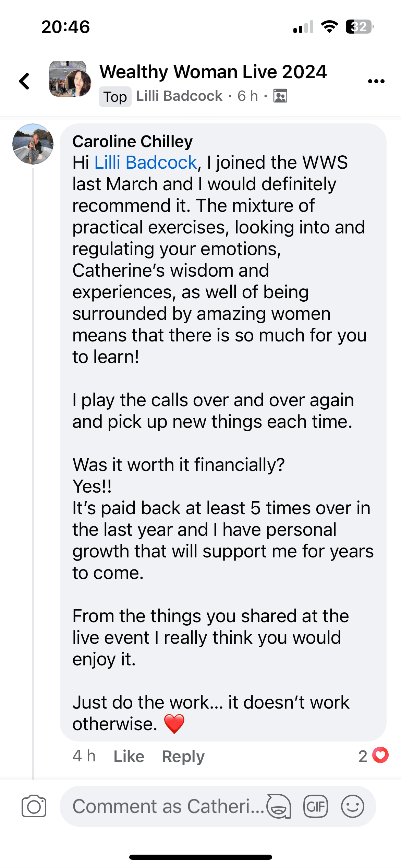Tap the group audience privacy icon
The image size is (401, 868).
pos(280,96)
